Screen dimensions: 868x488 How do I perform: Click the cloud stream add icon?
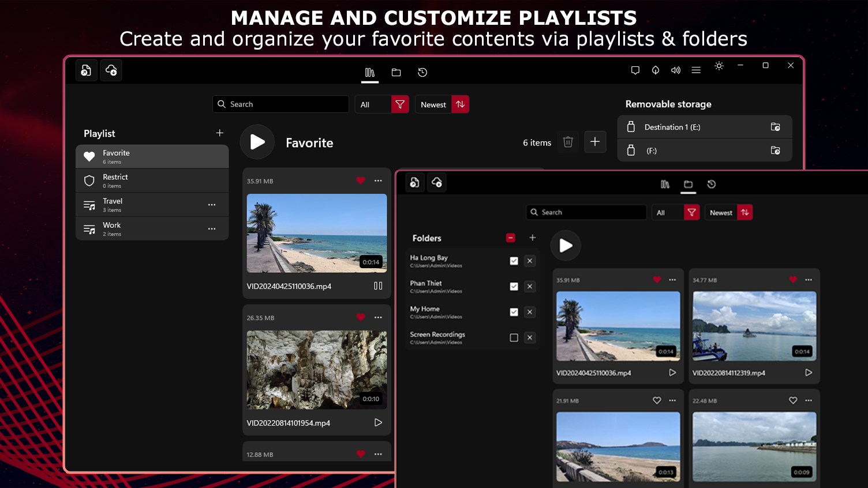[111, 70]
